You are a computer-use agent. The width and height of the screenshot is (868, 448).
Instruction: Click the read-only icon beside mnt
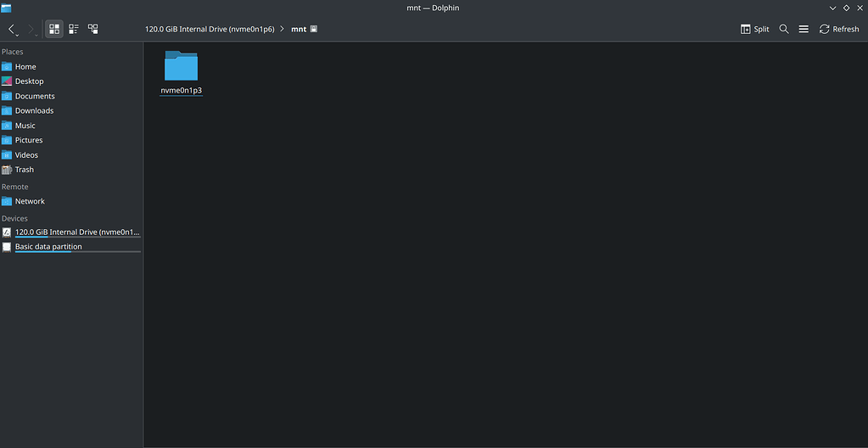tap(314, 29)
